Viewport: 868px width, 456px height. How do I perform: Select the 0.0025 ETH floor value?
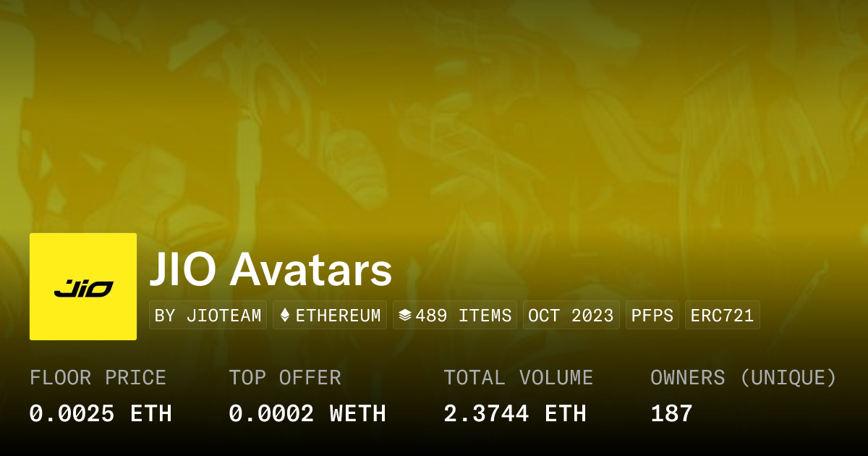click(101, 414)
